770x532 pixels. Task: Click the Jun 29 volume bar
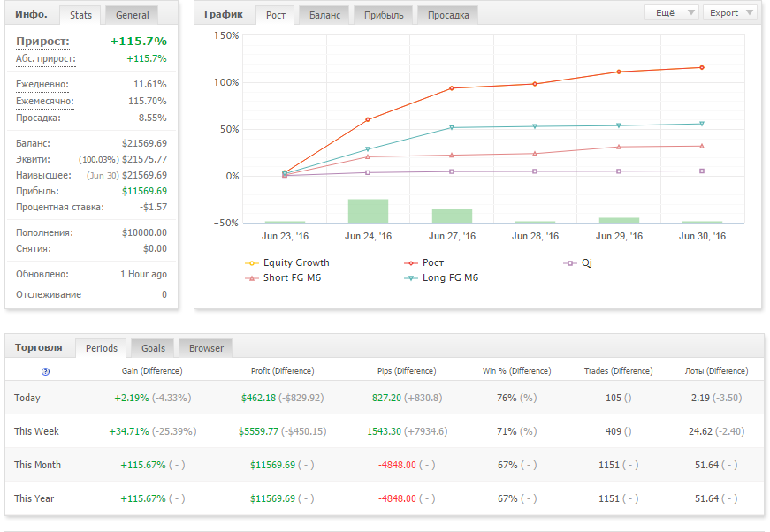(619, 220)
